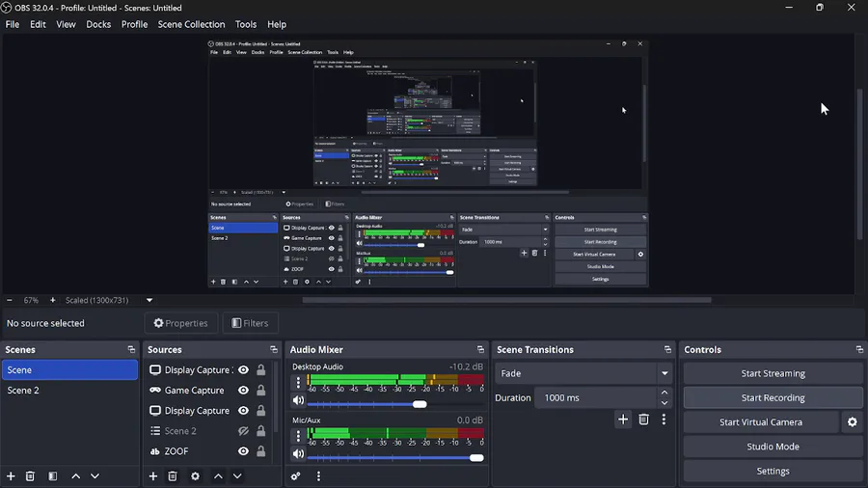Pop out the Scenes dock
Image resolution: width=868 pixels, height=488 pixels.
tap(131, 350)
